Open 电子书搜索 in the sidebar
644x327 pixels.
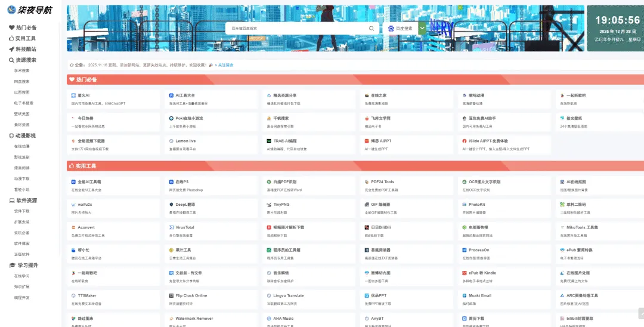[24, 103]
